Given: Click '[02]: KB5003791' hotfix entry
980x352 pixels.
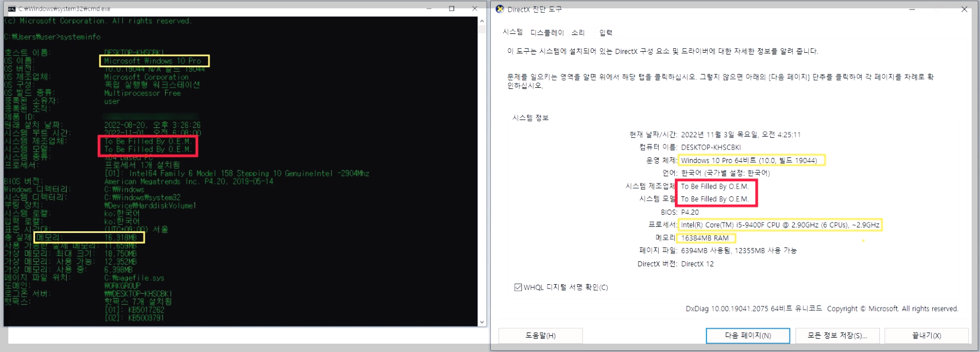Looking at the screenshot, I should click(x=135, y=318).
